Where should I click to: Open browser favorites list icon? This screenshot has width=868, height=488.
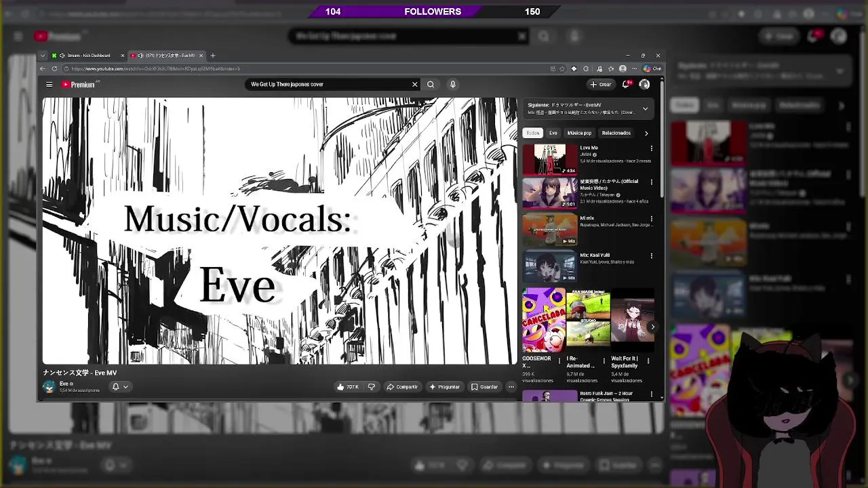click(611, 68)
